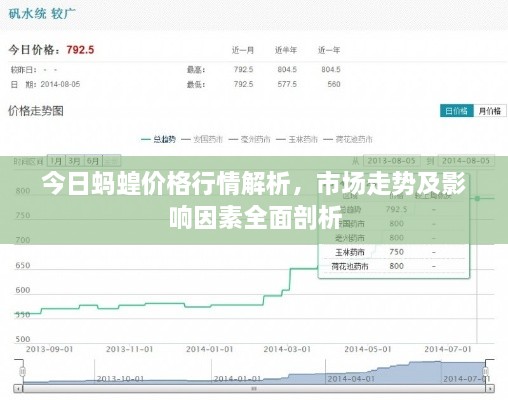The image size is (508, 400).
Task: Toggle the 安国药市 legend series
Action: [202, 139]
